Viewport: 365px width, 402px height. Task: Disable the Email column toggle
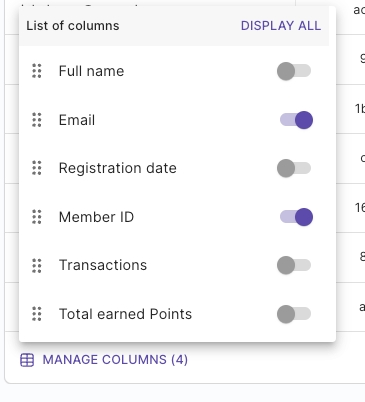point(296,120)
